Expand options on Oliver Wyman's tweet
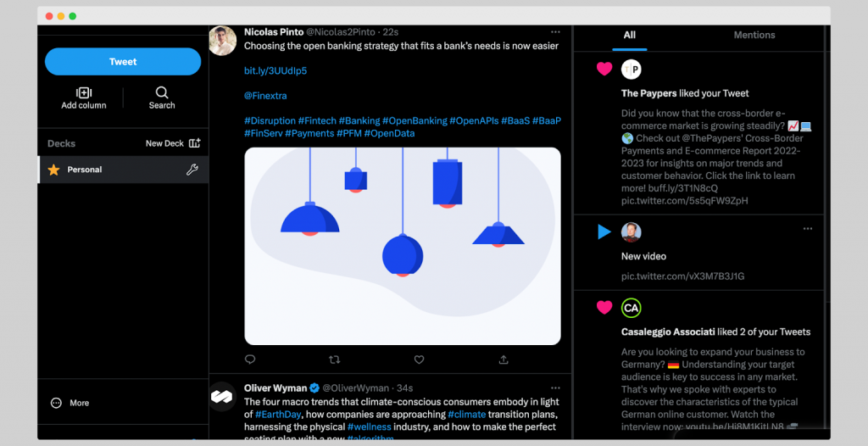The image size is (868, 446). pos(555,388)
